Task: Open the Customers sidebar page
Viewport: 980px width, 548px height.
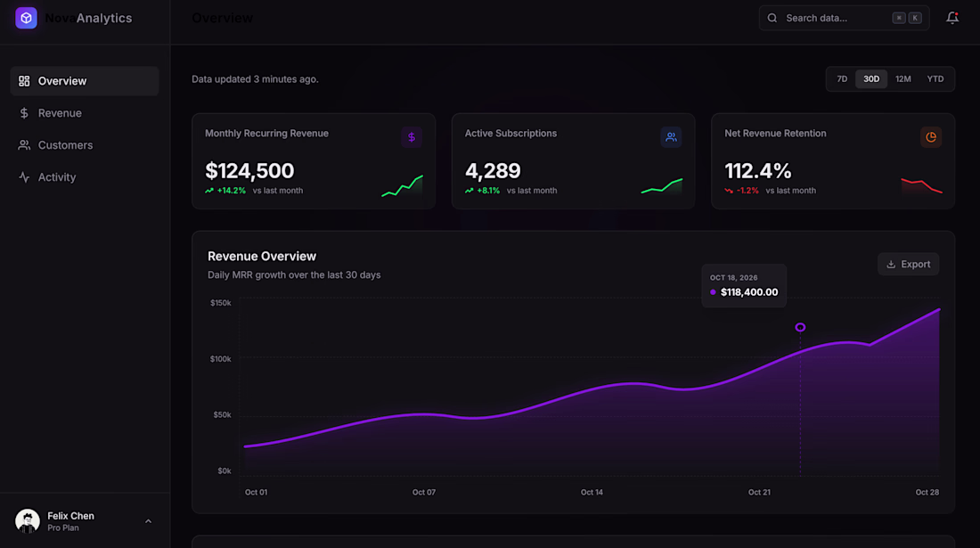Action: click(x=85, y=145)
